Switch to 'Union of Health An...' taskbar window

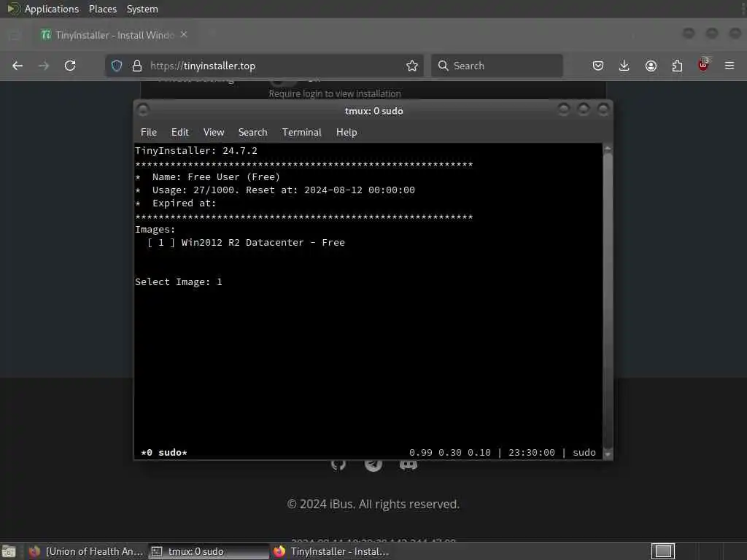86,551
